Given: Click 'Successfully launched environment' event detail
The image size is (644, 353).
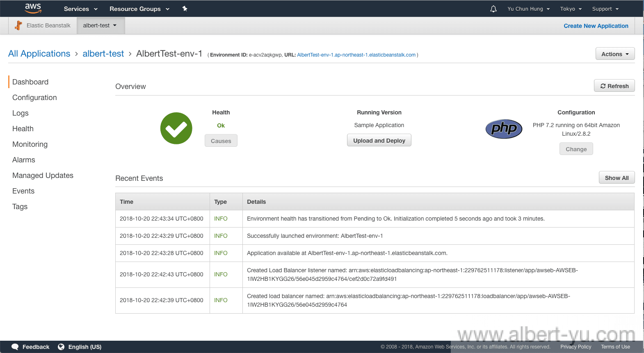Looking at the screenshot, I should coord(315,236).
